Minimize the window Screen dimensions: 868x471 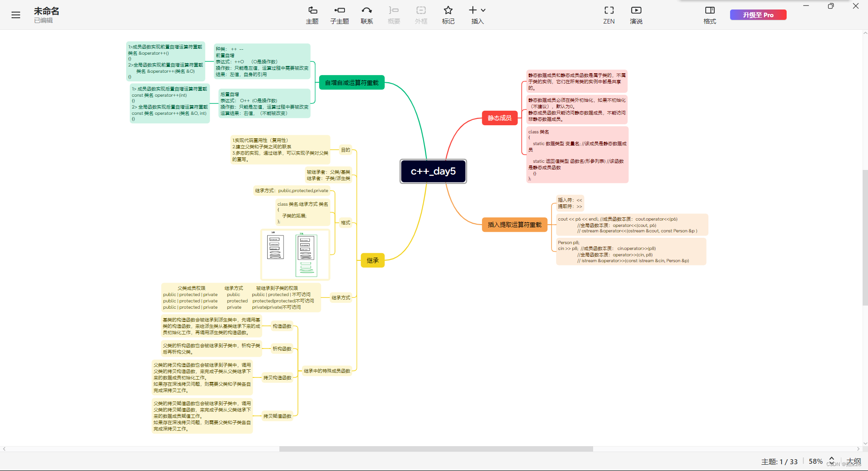coord(806,6)
